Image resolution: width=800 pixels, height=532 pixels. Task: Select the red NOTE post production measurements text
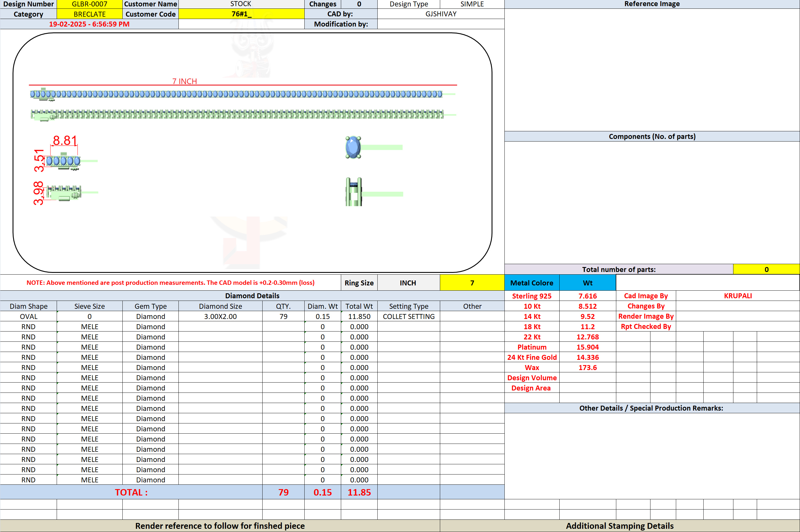171,282
